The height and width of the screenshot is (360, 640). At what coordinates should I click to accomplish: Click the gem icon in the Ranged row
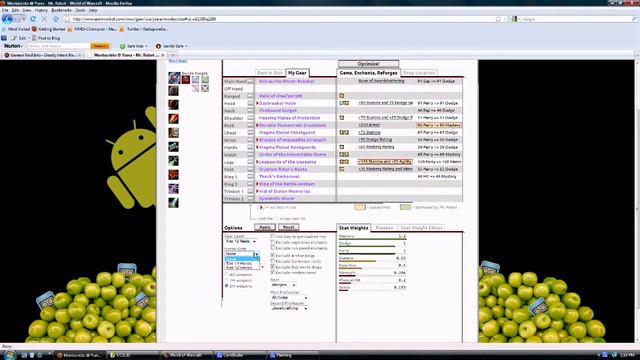pos(342,96)
